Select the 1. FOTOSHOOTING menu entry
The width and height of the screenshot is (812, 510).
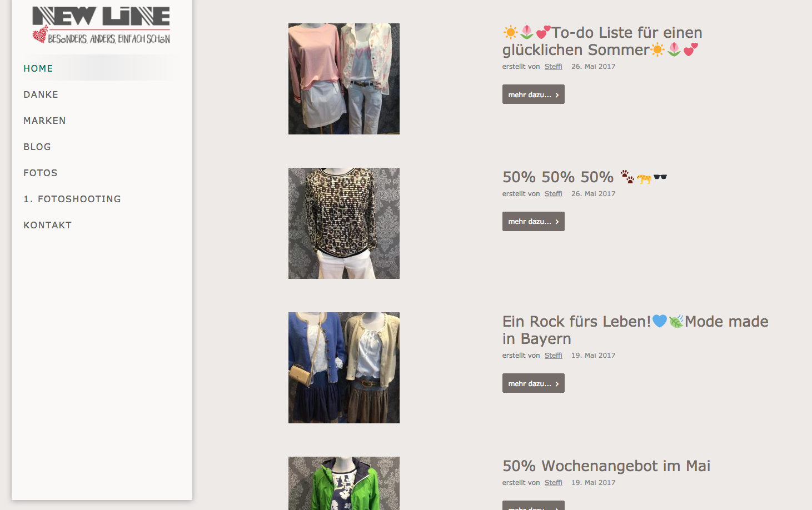tap(72, 199)
